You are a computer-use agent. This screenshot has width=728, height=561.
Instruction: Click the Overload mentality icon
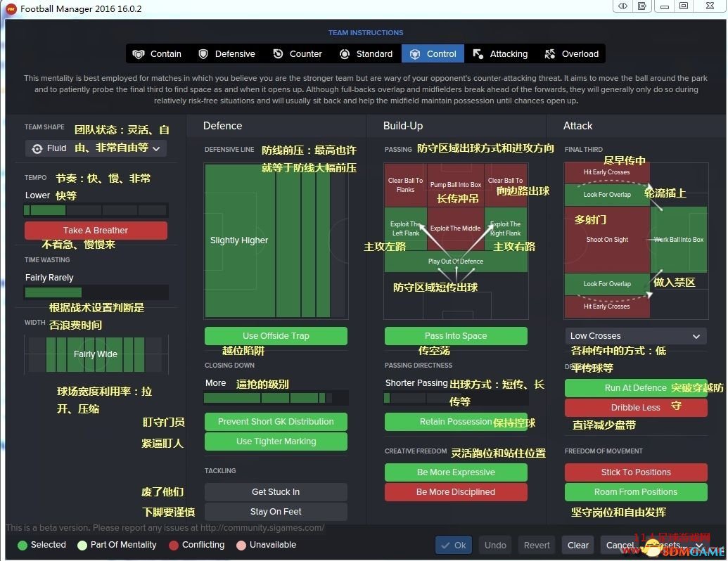[550, 54]
